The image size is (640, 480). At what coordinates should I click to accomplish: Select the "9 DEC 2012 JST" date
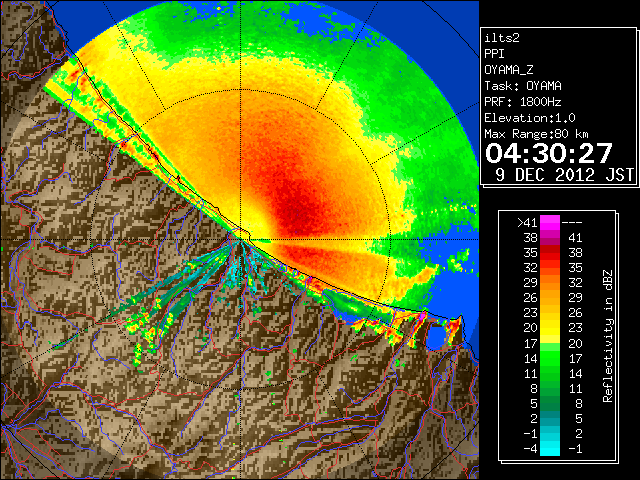coord(564,175)
